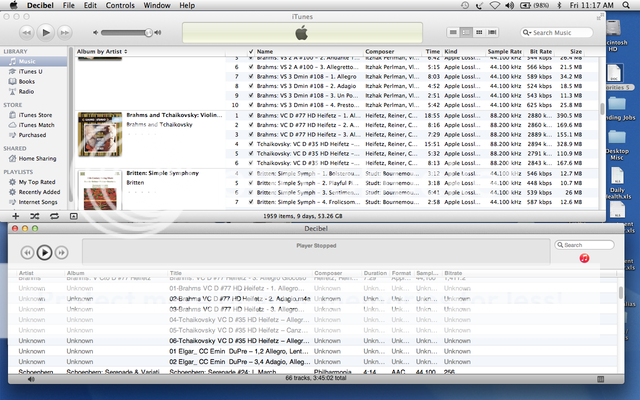Select the 01 Elgar_ CC Emin DuPre row
The height and width of the screenshot is (400, 640).
coord(312,351)
